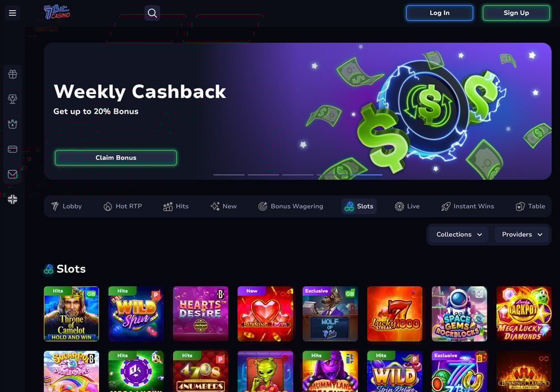Click the Log In button
Viewport: 560px width, 392px height.
pyautogui.click(x=440, y=13)
